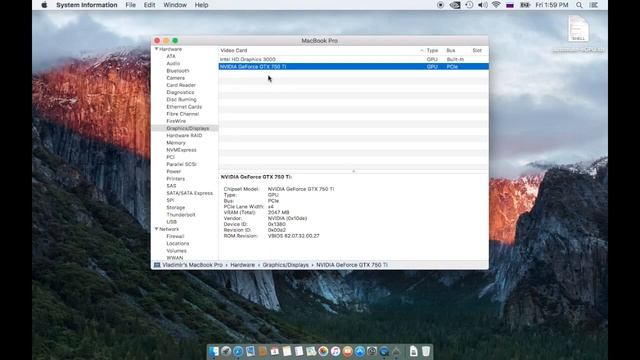
Task: Select ATA in the Hardware list
Action: (171, 56)
